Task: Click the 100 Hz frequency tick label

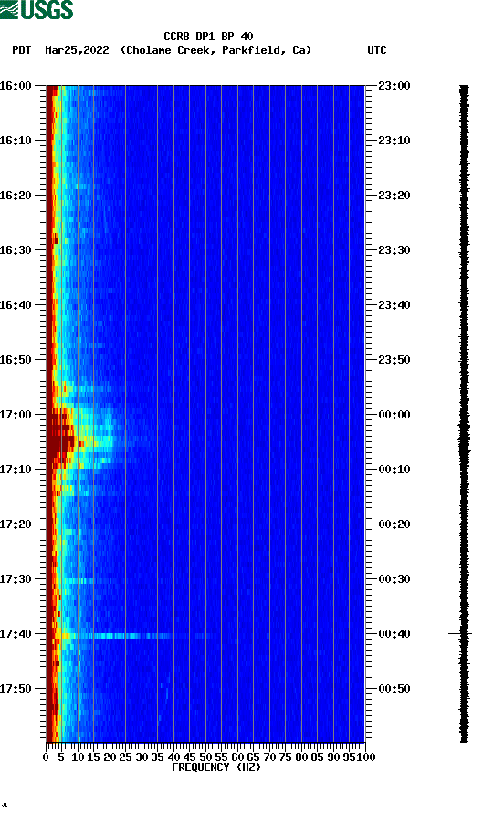Action: [366, 757]
